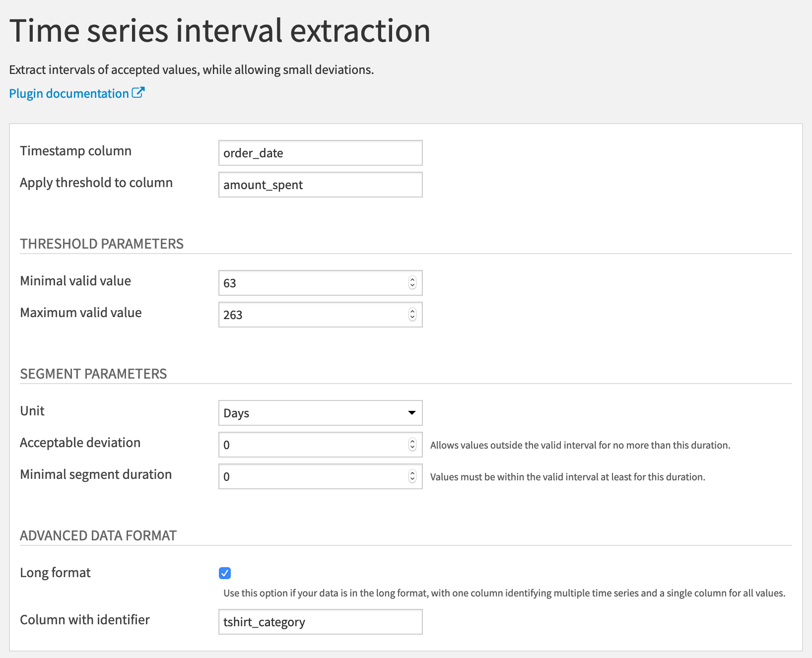Decrement Maximum valid value using stepper down arrow
The image size is (812, 658).
click(x=412, y=318)
